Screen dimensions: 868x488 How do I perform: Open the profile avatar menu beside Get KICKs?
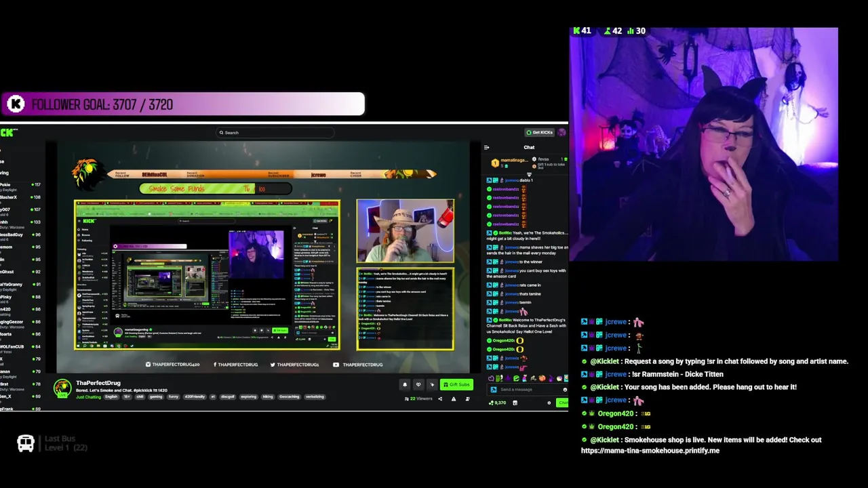561,132
